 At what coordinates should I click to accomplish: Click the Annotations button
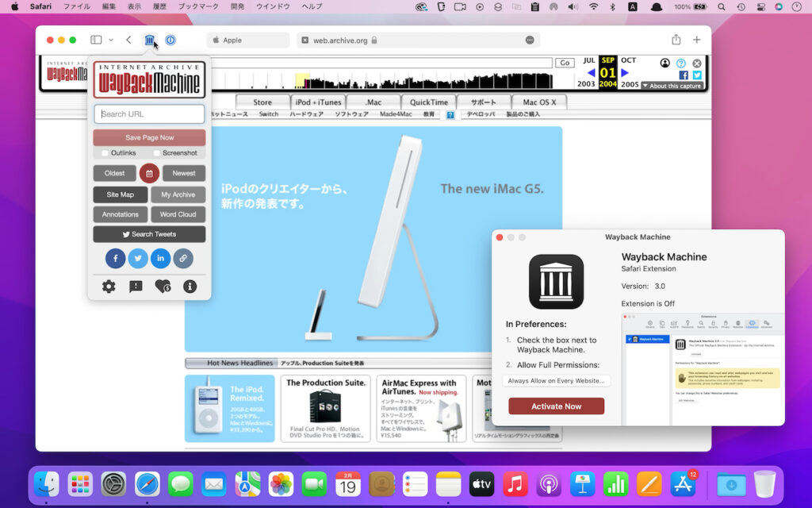(121, 214)
